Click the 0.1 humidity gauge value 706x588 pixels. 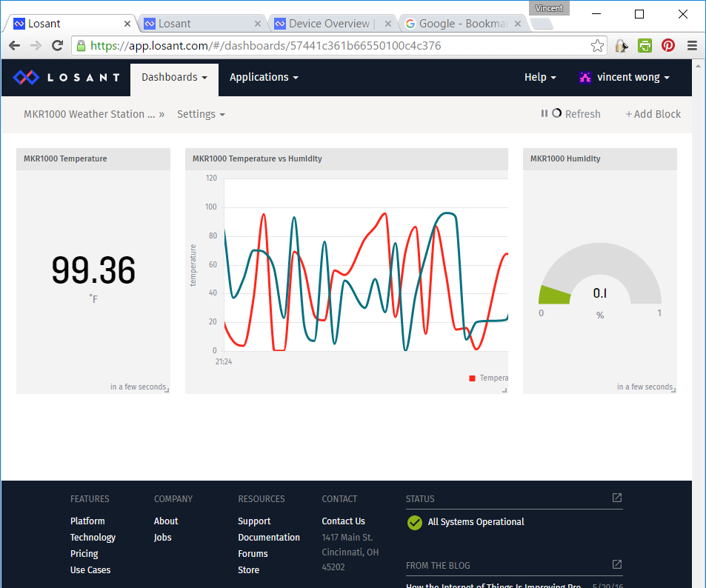(600, 293)
